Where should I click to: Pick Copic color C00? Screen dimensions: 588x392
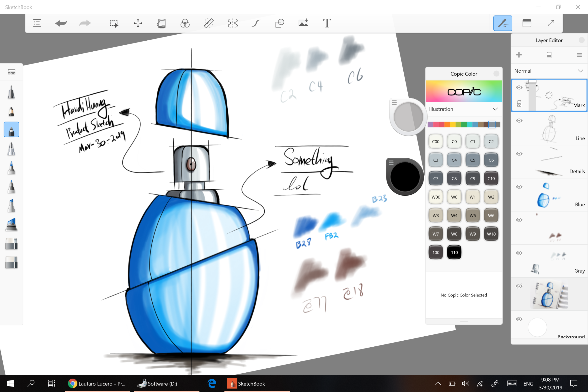436,141
